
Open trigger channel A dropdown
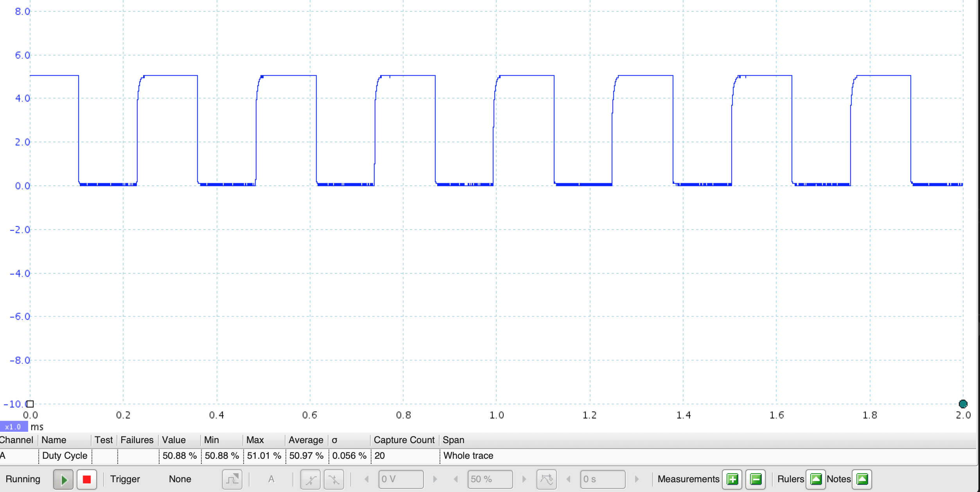click(x=271, y=479)
